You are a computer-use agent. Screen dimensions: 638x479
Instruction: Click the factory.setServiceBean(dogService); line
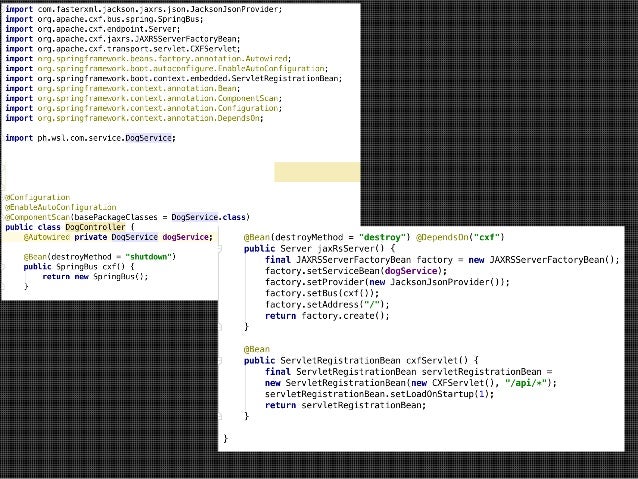click(356, 271)
